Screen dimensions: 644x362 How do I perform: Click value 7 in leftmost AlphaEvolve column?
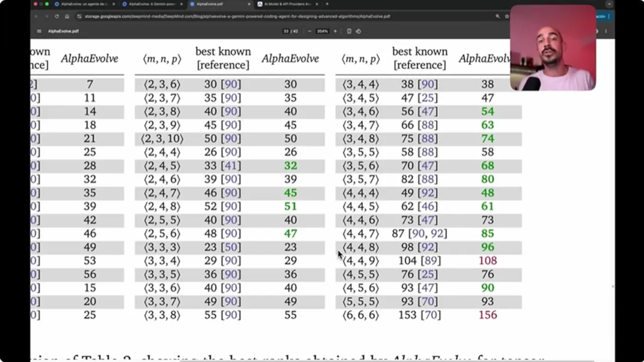(90, 84)
